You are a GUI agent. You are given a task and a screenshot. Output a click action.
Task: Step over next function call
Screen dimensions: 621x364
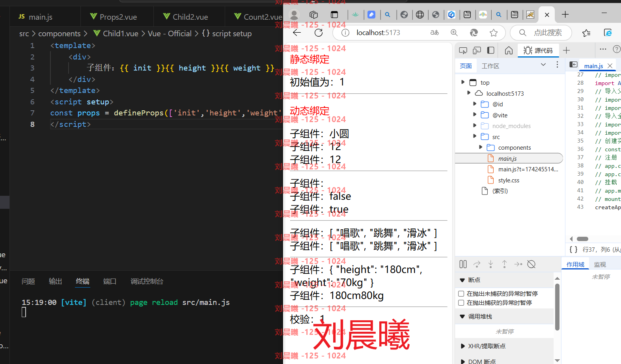[477, 264]
